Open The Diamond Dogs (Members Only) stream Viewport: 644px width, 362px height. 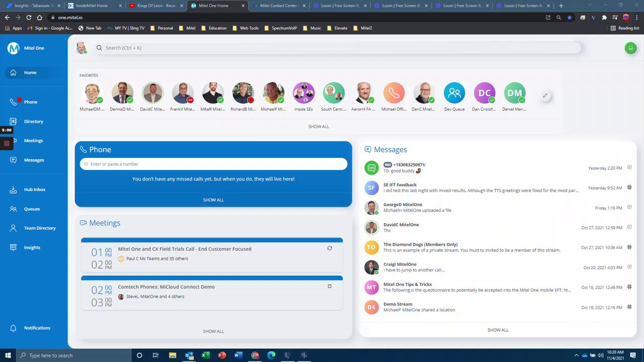click(x=498, y=247)
